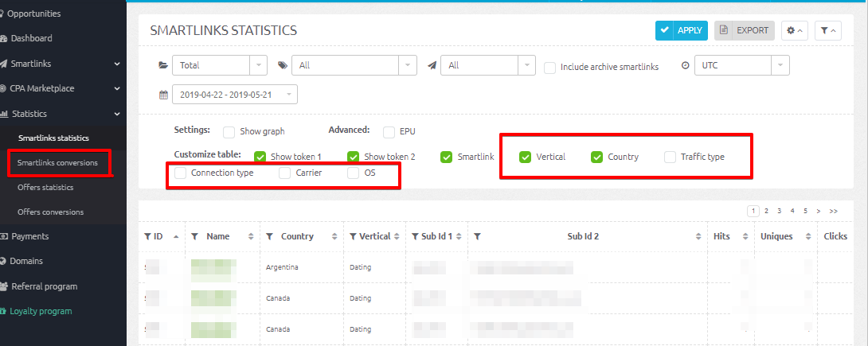Tick the Include archive smartlinks checkbox
Screen dimensions: 868x346
[549, 68]
